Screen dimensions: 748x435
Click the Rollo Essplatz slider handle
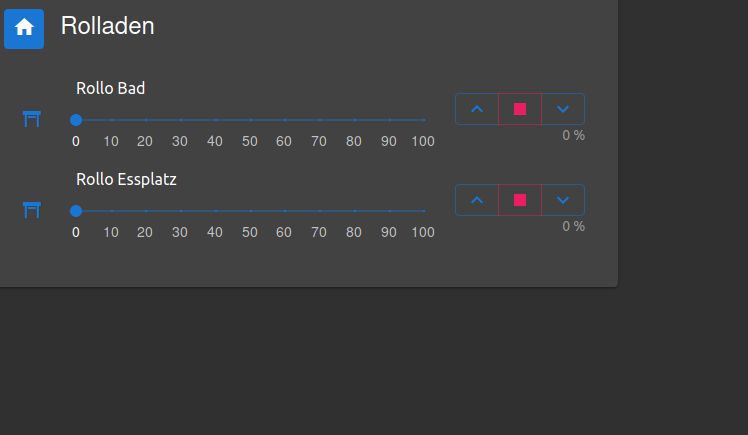[x=76, y=211]
